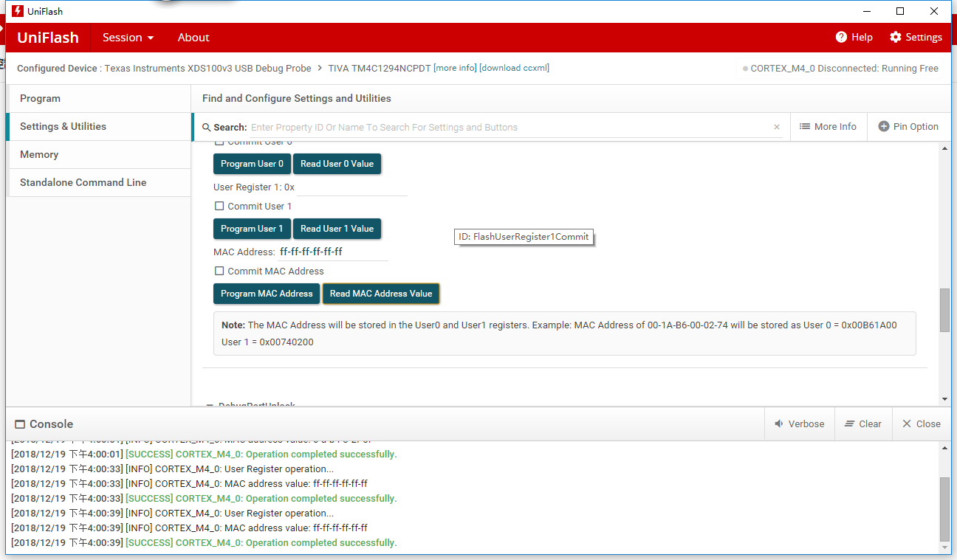The height and width of the screenshot is (560, 957).
Task: Click the UniFlash logo in the red header
Action: point(48,38)
